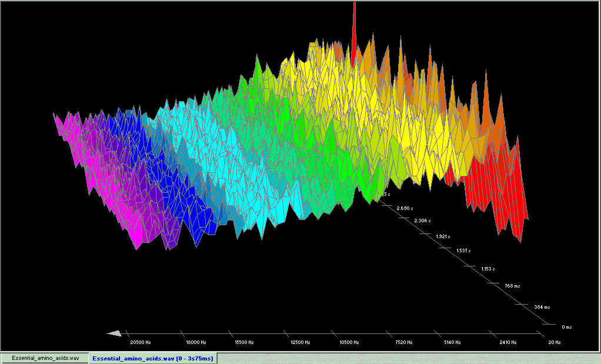Click the 0 ms time marker
The image size is (601, 364).
click(566, 326)
